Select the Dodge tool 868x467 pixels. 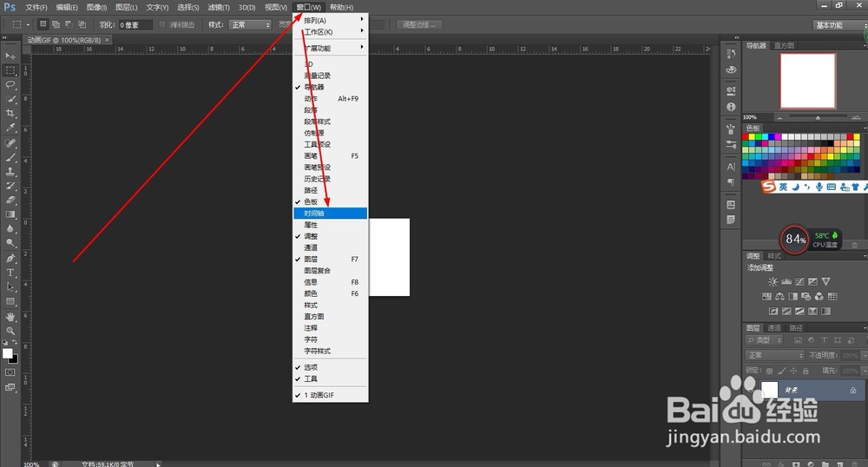click(x=10, y=243)
